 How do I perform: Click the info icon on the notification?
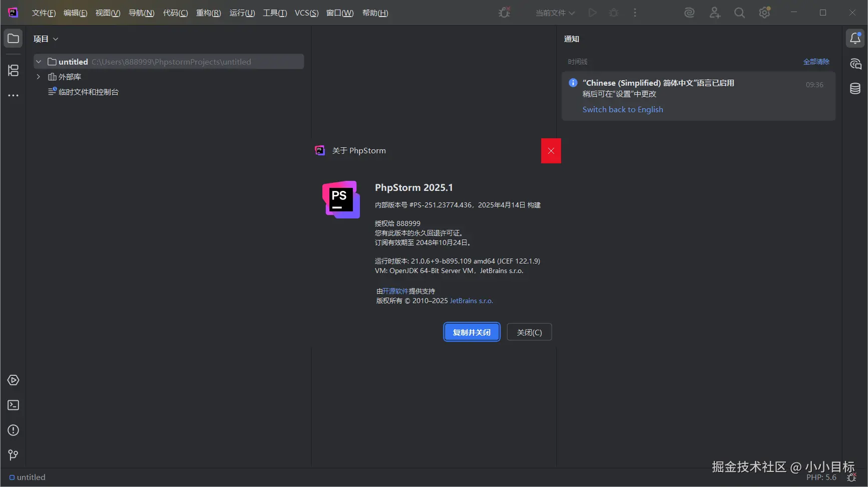click(x=573, y=83)
